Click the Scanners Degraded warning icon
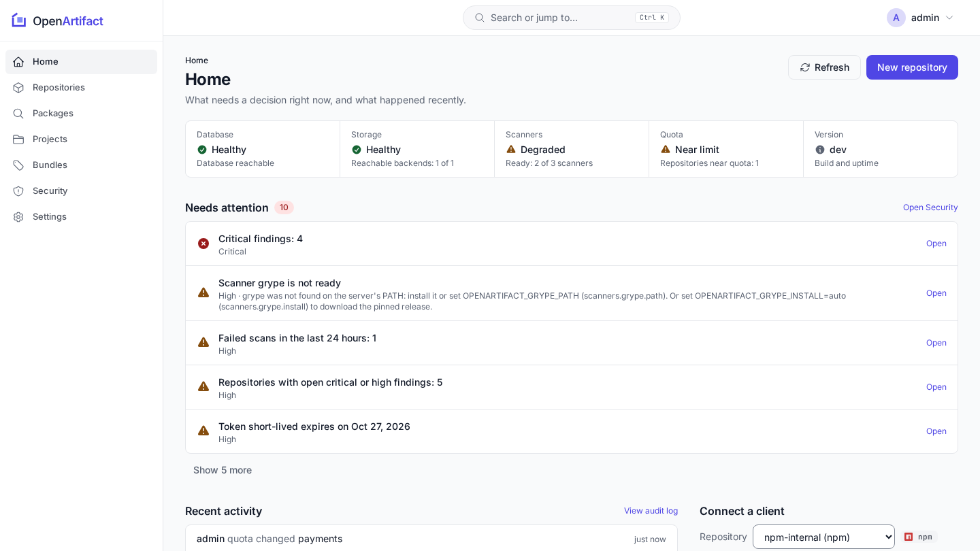Screen dimensions: 980x551 (x=511, y=149)
